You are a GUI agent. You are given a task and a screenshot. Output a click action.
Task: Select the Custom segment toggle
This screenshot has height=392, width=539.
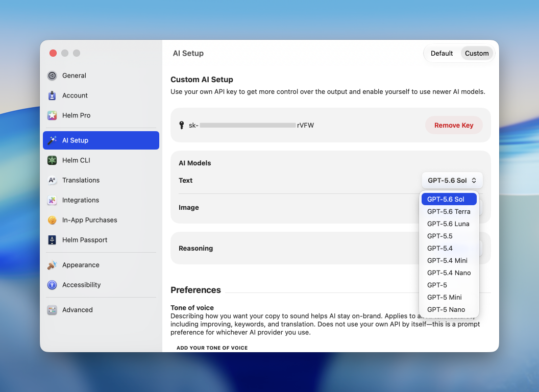[x=477, y=53]
